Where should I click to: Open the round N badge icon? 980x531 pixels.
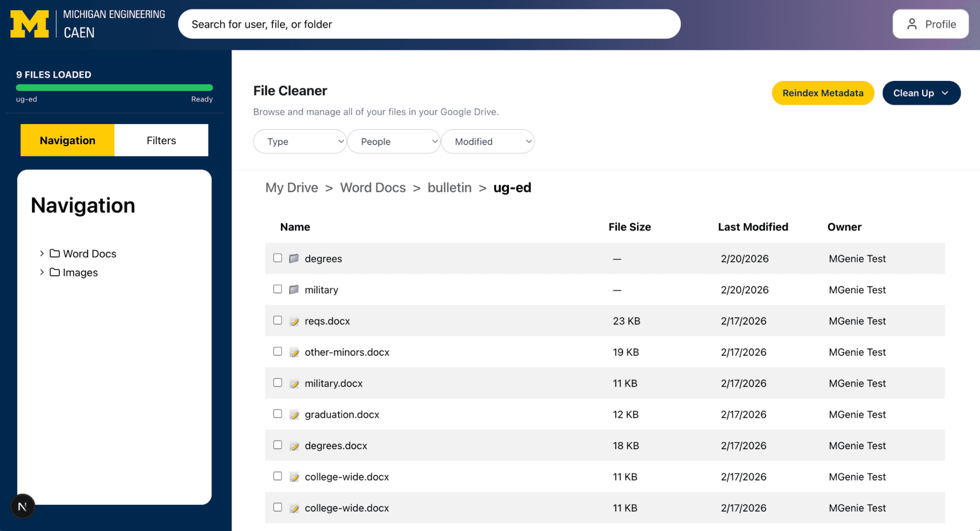pos(22,507)
